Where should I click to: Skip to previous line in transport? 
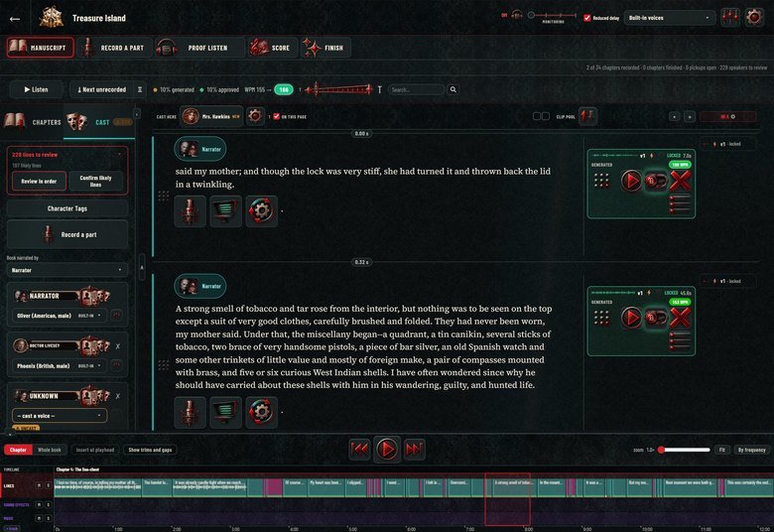(359, 449)
